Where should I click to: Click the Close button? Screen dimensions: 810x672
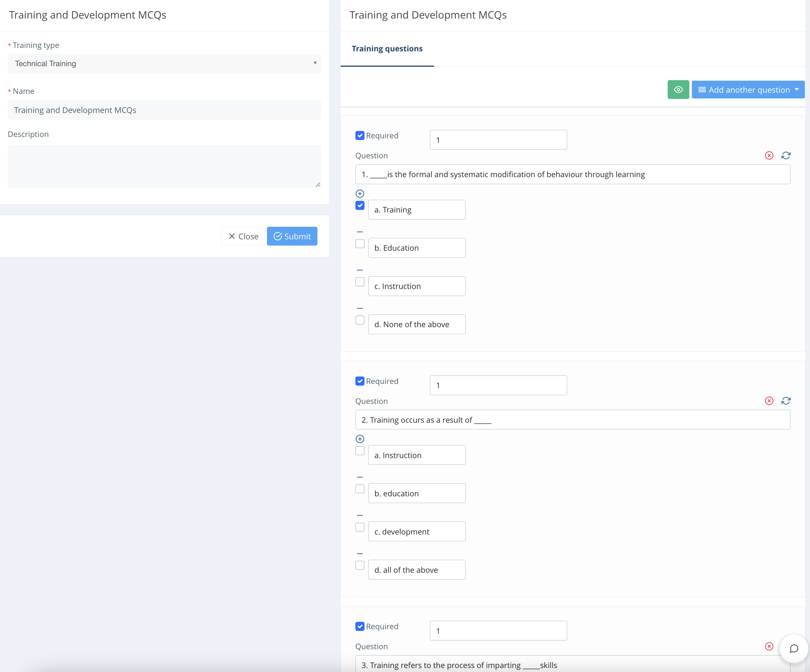(243, 236)
